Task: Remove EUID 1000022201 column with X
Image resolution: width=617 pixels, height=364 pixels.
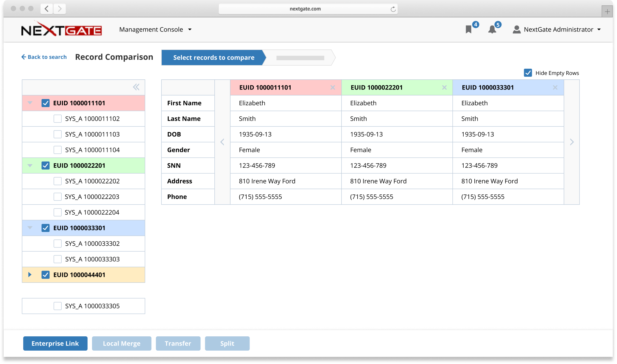Action: tap(444, 87)
